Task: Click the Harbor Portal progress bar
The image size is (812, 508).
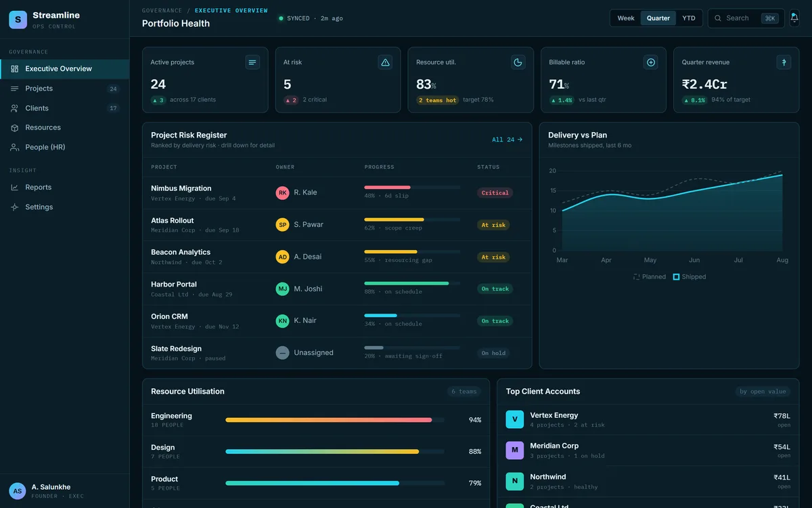Action: click(x=412, y=284)
